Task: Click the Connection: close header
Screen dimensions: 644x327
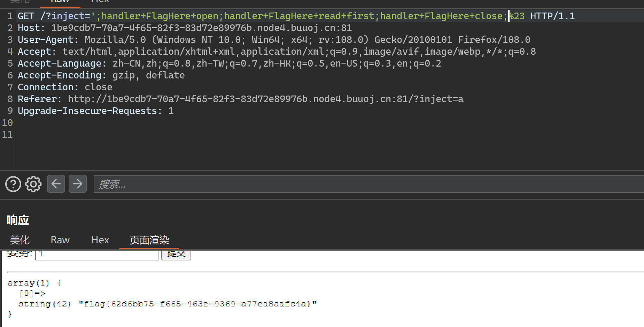Action: (x=65, y=87)
